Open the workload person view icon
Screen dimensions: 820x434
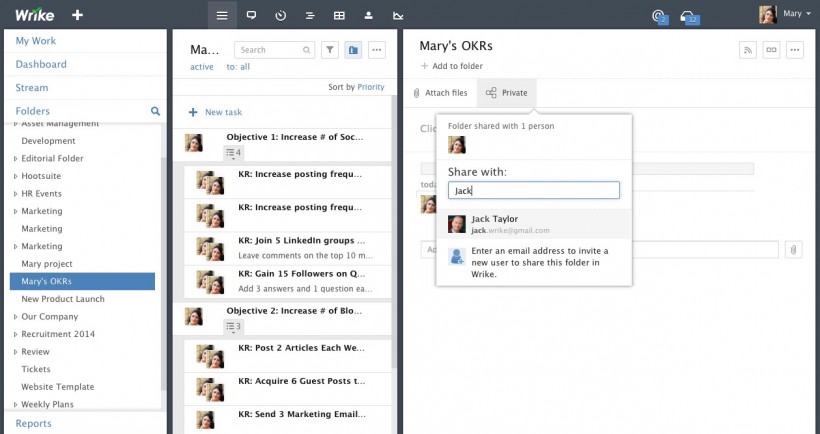[x=369, y=15]
